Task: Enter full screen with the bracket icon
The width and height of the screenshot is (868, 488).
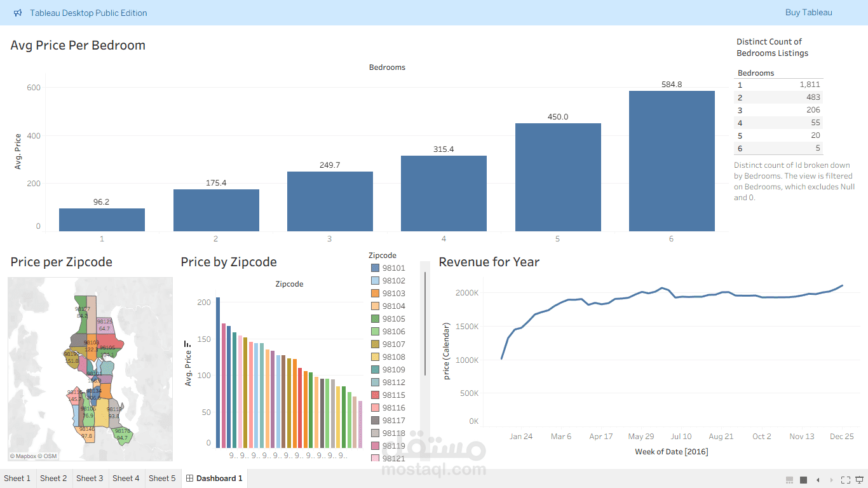Action: click(x=846, y=479)
